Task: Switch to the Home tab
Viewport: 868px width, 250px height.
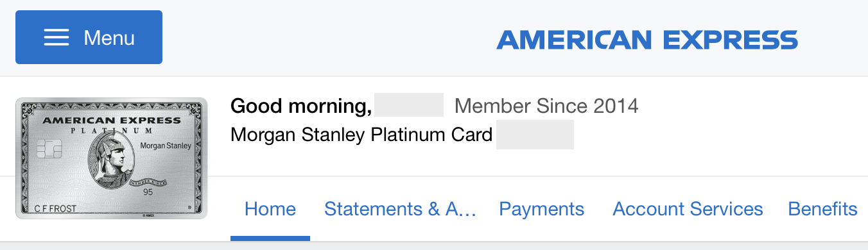Action: [x=270, y=209]
